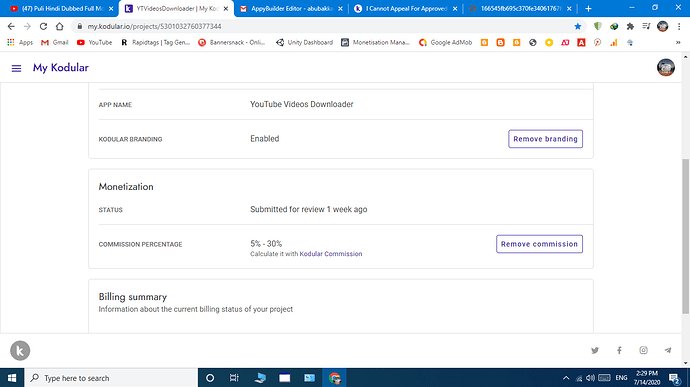Viewport: 690px width, 387px height.
Task: Click the Type here to search box
Action: click(111, 378)
